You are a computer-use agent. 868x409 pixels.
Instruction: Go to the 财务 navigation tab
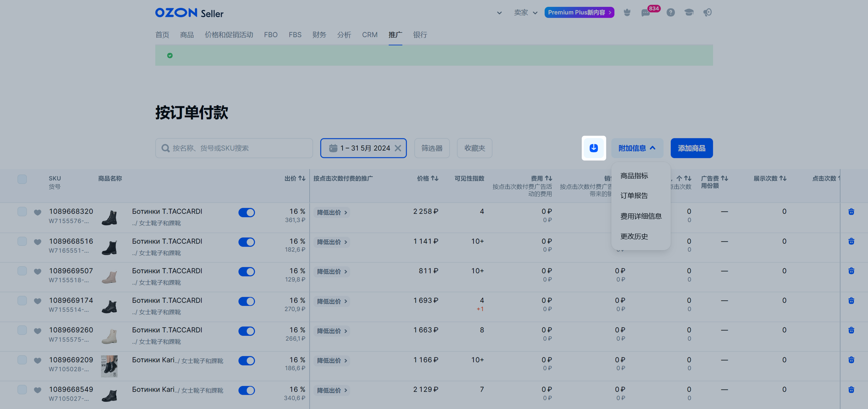(319, 35)
